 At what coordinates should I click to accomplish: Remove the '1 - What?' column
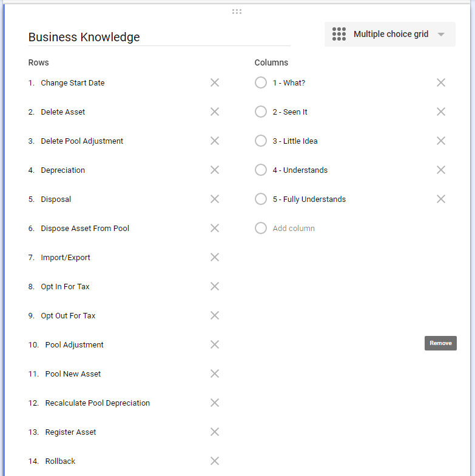[x=441, y=82]
